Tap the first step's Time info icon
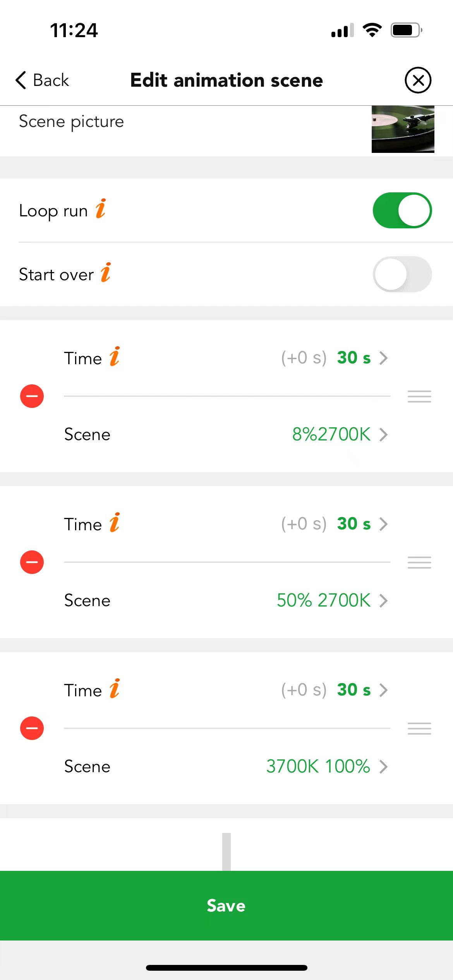Screen dimensions: 453x980 pyautogui.click(x=115, y=356)
